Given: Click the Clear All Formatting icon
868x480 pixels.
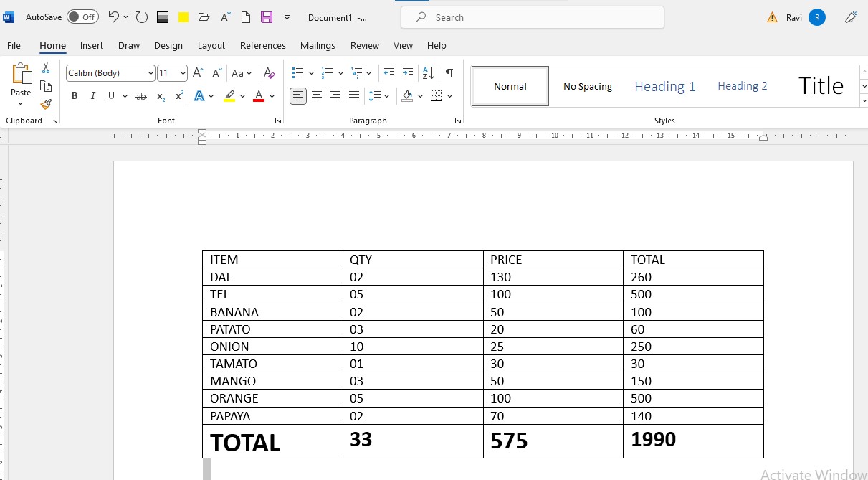Looking at the screenshot, I should 270,73.
